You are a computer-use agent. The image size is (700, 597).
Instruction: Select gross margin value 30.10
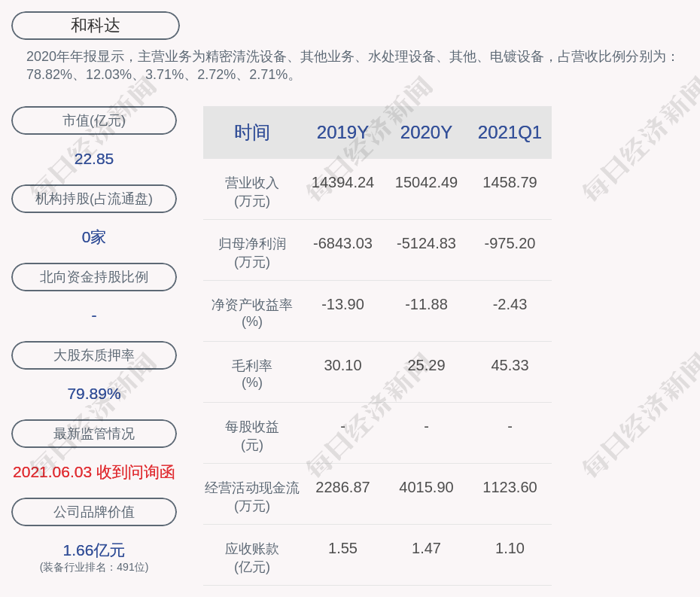pos(342,365)
